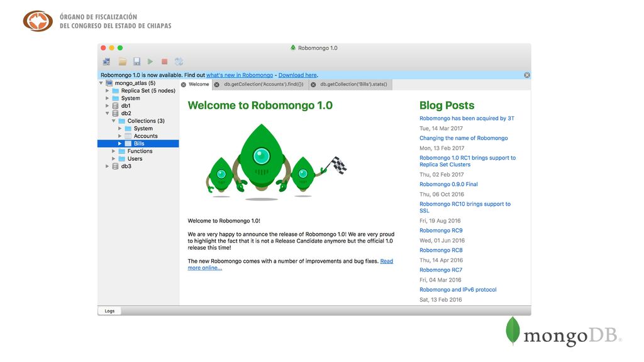644x362 pixels.
Task: Expand the Bills collection
Action: pos(120,144)
